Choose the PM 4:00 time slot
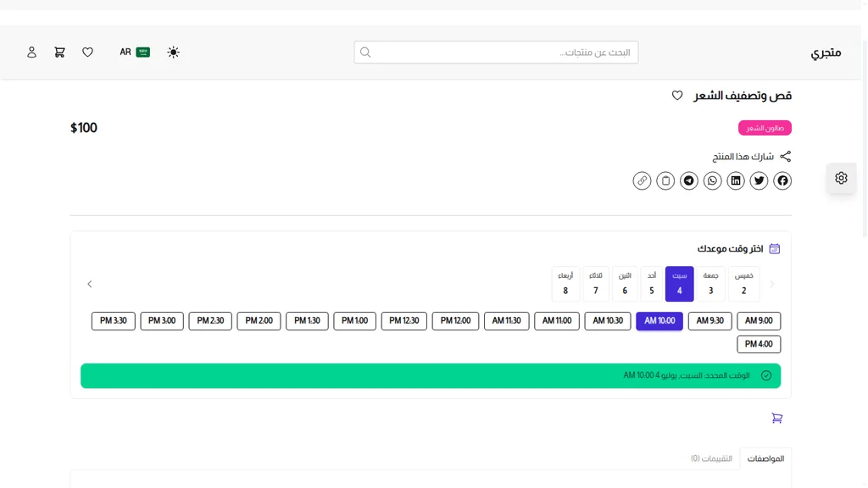The height and width of the screenshot is (488, 868). tap(759, 344)
